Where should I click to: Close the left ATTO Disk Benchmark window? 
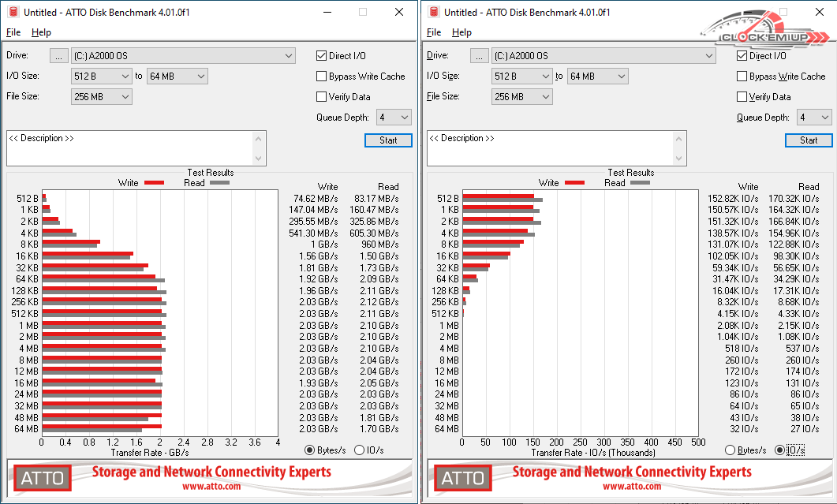(x=398, y=12)
